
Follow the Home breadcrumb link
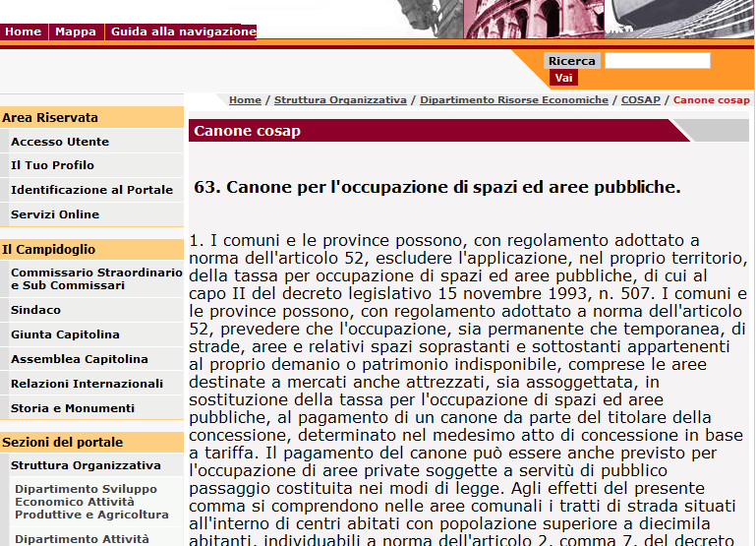[245, 99]
